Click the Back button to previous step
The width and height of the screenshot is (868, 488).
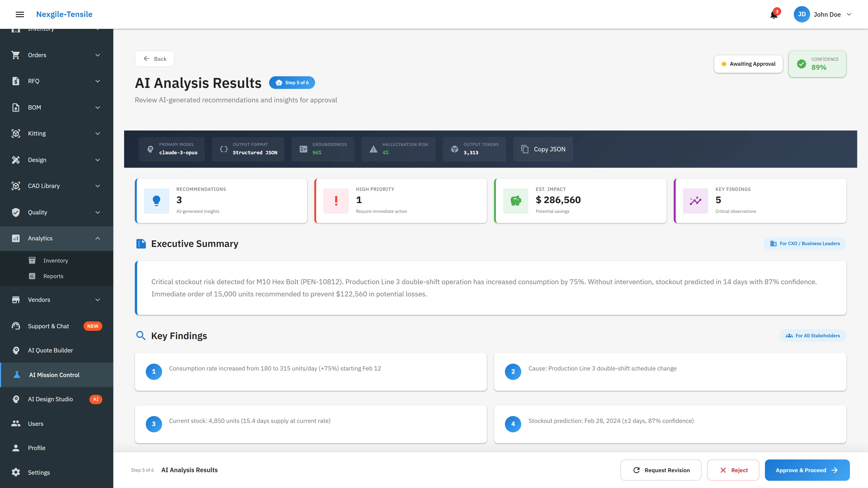point(154,59)
